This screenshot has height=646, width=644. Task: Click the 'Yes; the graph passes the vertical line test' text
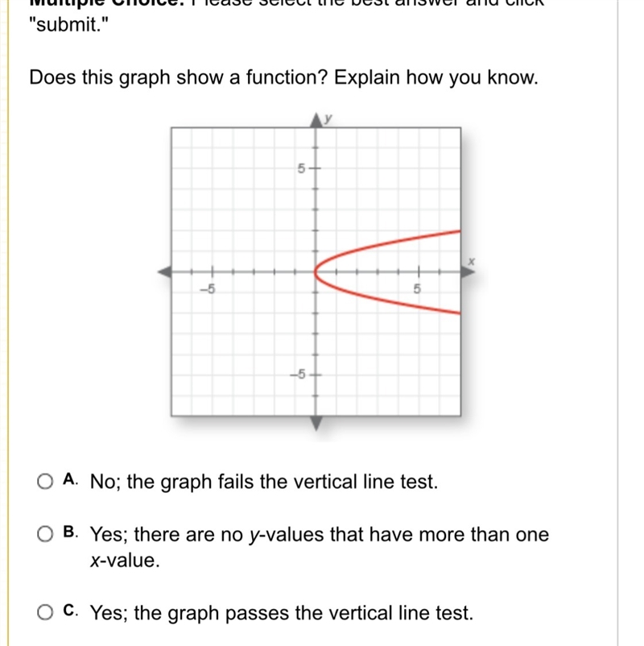pyautogui.click(x=282, y=613)
